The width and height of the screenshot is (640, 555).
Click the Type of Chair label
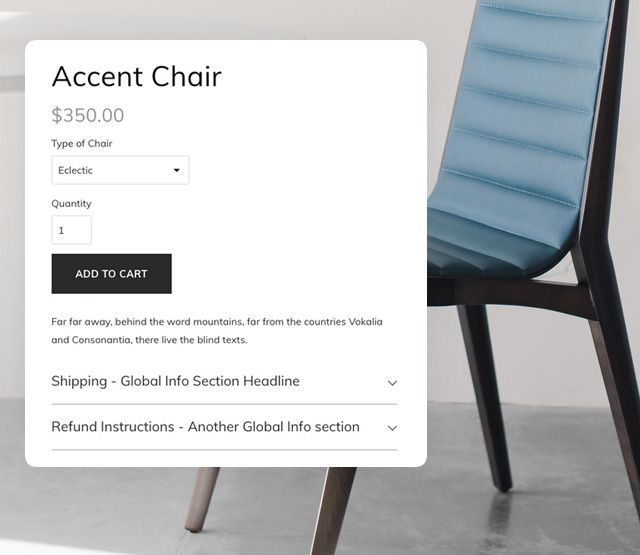[82, 143]
